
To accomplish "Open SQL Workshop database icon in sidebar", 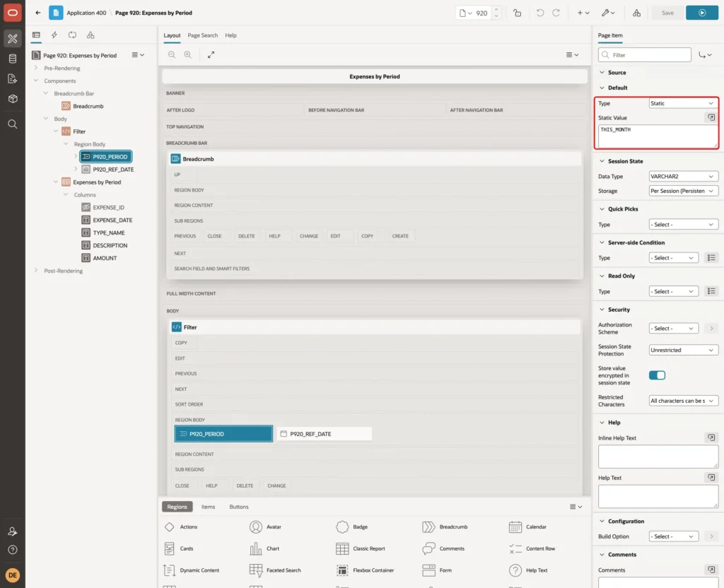I will pos(13,59).
